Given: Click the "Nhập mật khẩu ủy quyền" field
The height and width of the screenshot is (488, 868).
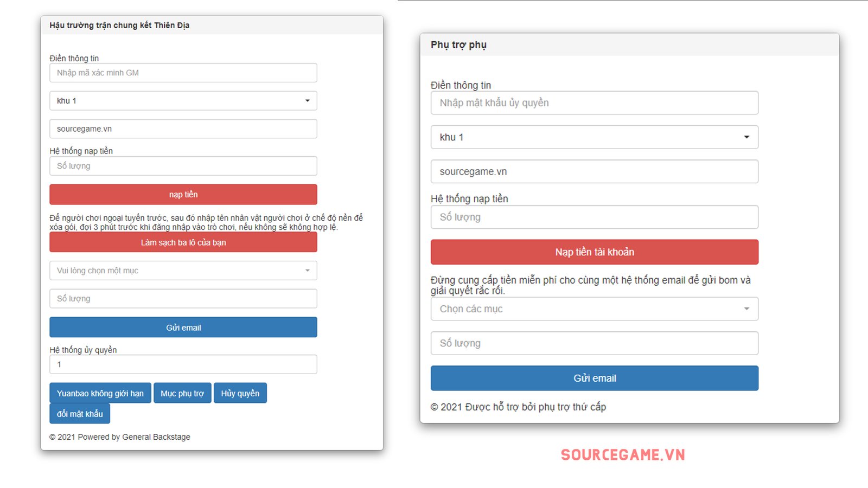Looking at the screenshot, I should (594, 103).
